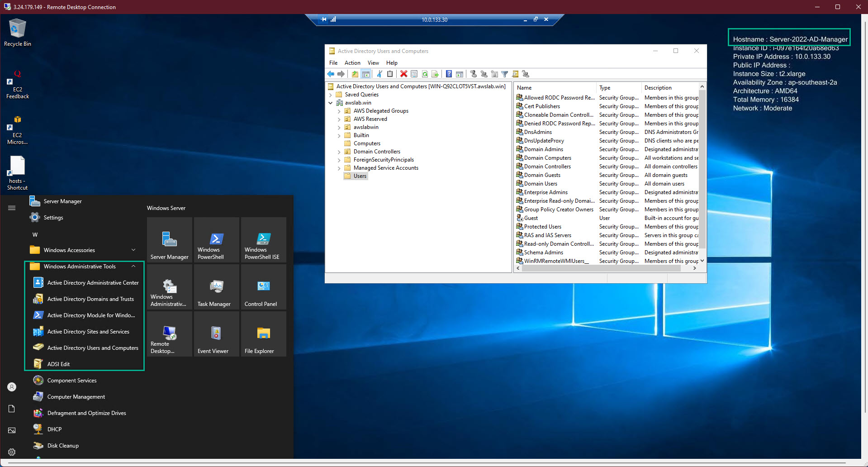
Task: Open Active Directory Sites and Services
Action: [85, 332]
